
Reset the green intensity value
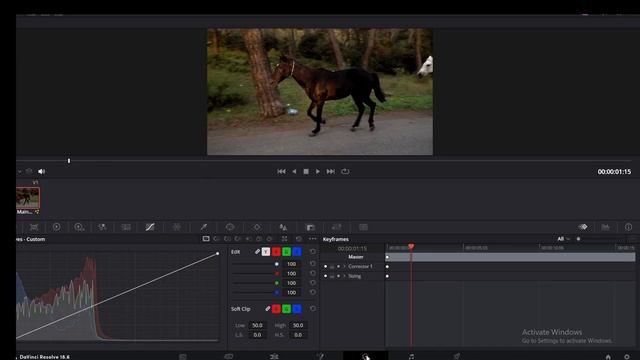[x=313, y=283]
